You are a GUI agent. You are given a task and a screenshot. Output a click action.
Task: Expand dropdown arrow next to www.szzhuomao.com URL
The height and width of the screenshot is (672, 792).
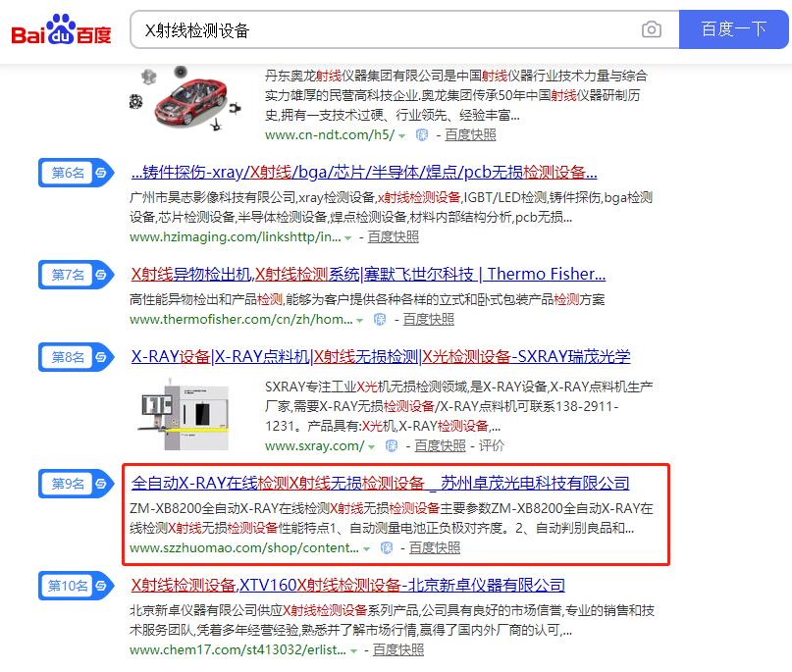coord(366,548)
